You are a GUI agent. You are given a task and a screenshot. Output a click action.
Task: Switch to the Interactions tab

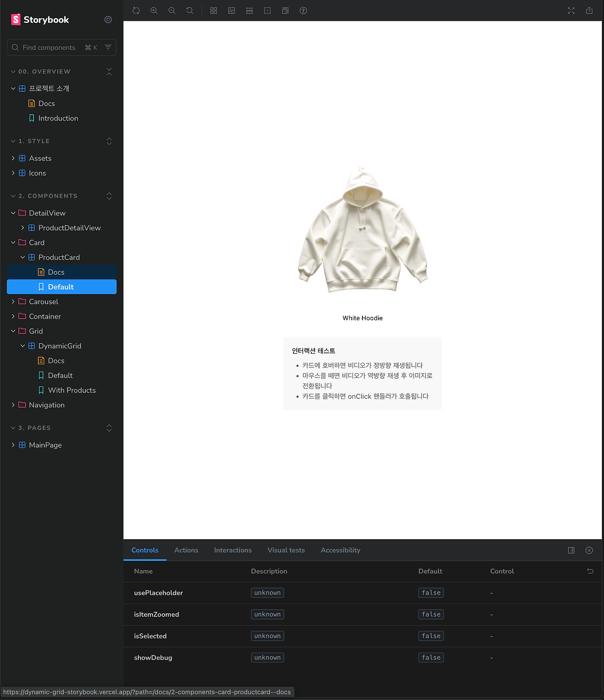pos(233,550)
